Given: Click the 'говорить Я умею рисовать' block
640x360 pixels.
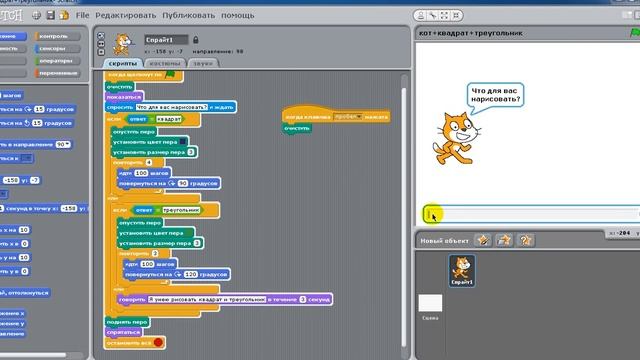Looking at the screenshot, I should (225, 299).
